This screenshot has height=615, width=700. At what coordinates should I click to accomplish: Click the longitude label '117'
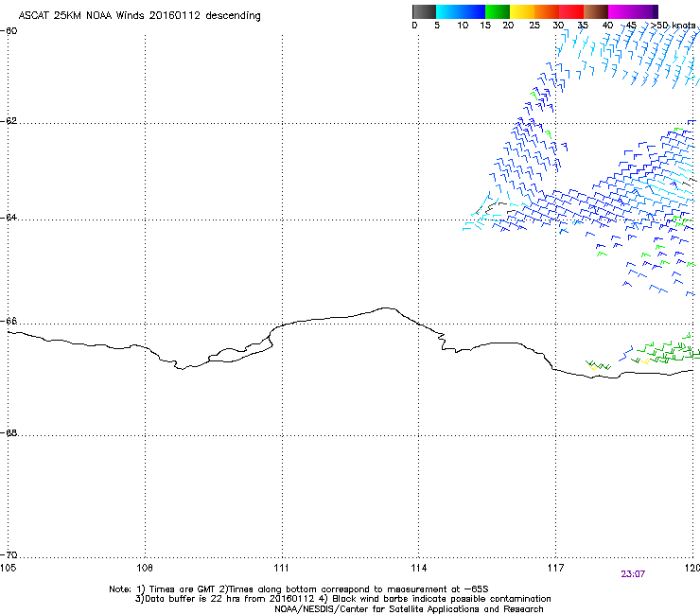pyautogui.click(x=555, y=568)
